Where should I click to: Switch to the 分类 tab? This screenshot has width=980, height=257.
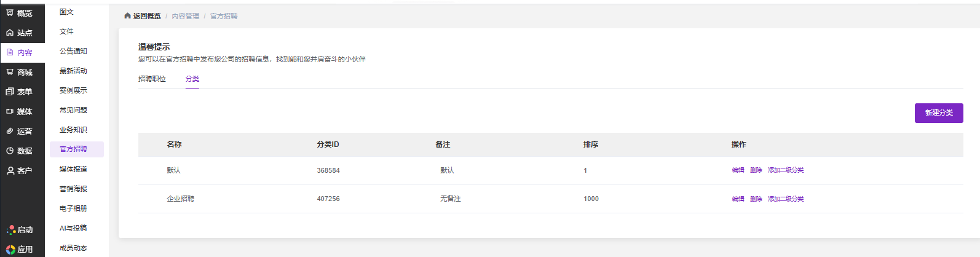192,79
